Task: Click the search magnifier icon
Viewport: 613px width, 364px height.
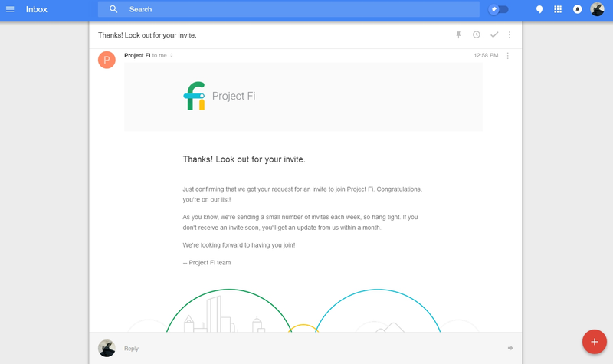Action: (x=113, y=9)
